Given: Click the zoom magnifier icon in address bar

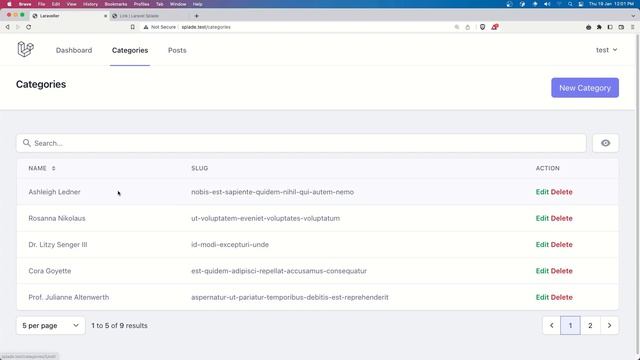Looking at the screenshot, I should point(457,27).
